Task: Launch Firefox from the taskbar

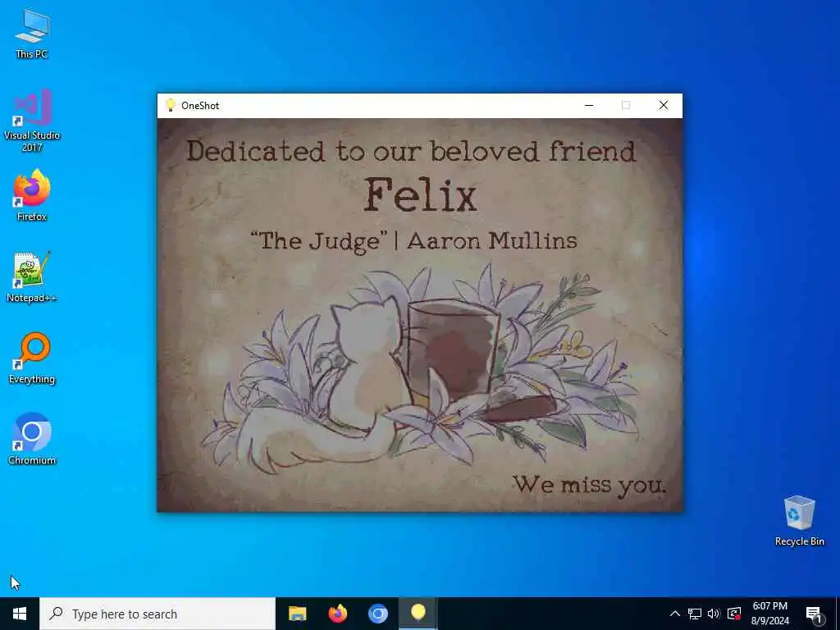Action: tap(337, 614)
